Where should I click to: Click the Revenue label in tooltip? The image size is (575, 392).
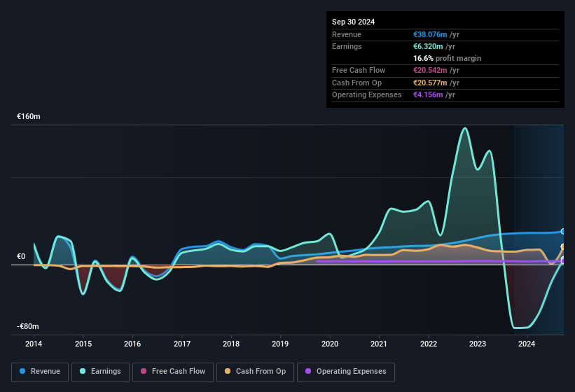coord(347,34)
